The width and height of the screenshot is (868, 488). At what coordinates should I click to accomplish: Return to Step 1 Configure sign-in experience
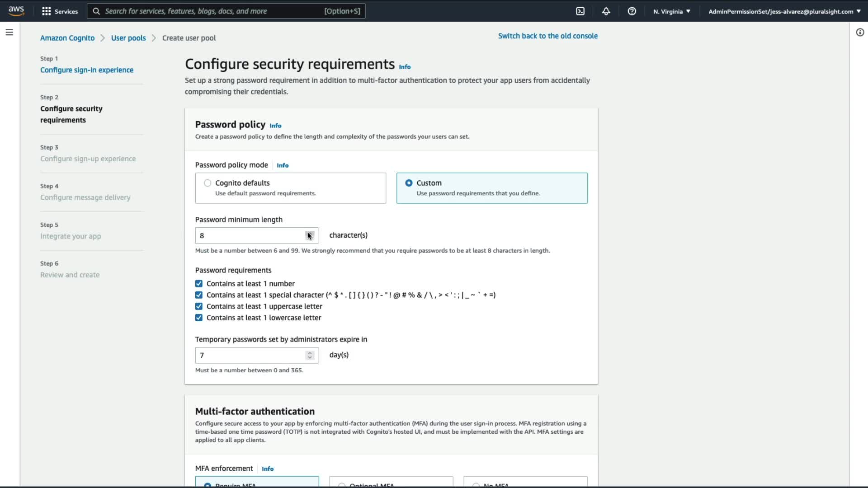tap(87, 70)
